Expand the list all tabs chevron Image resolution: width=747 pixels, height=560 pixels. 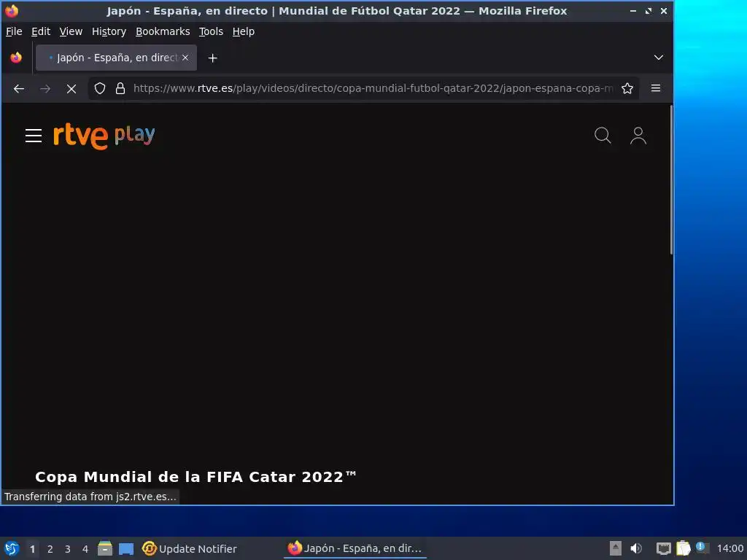(659, 58)
